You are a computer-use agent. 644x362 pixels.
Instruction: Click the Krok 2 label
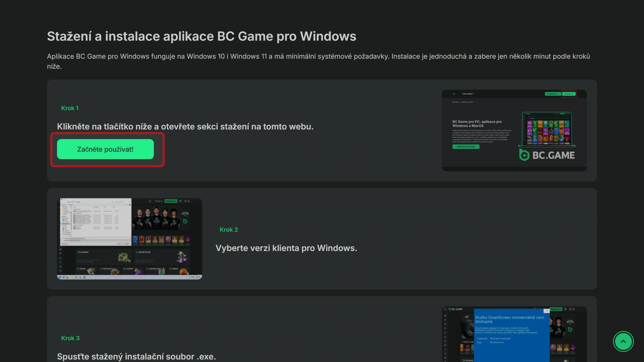tap(229, 230)
